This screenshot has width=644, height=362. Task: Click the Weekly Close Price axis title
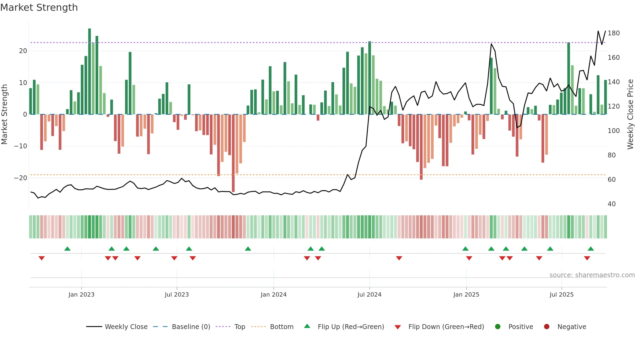[x=630, y=114]
